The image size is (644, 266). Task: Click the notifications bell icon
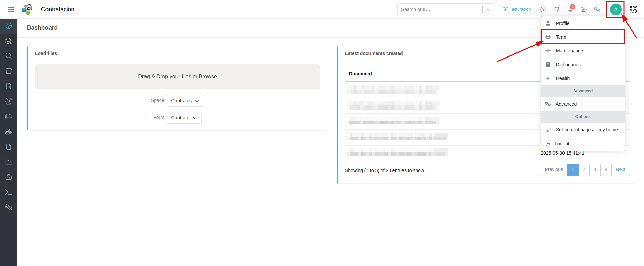[570, 9]
